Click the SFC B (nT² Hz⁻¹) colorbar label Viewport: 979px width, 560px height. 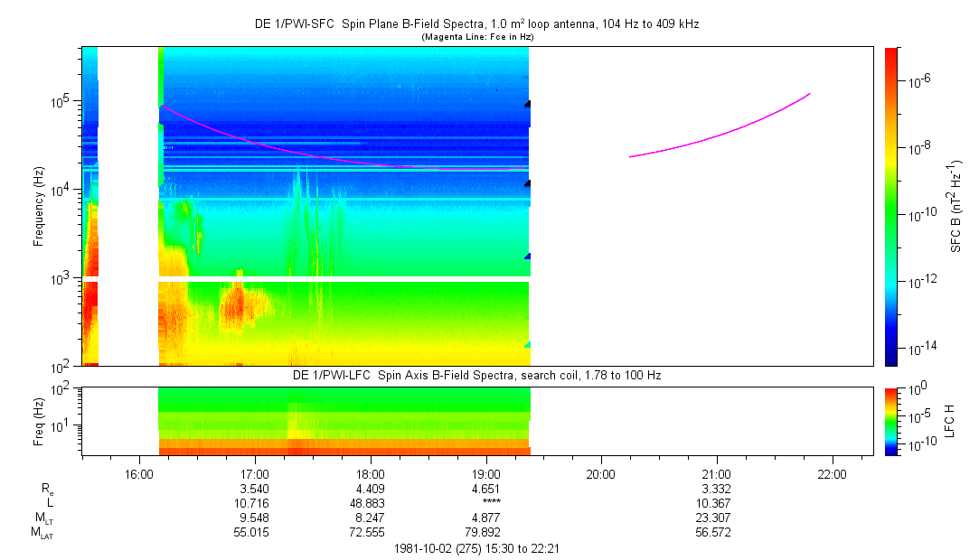pyautogui.click(x=955, y=206)
